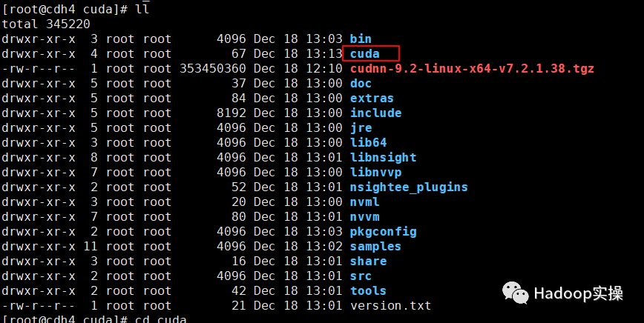Select the red-boxed cuda directory name
644x323 pixels.
coord(365,53)
